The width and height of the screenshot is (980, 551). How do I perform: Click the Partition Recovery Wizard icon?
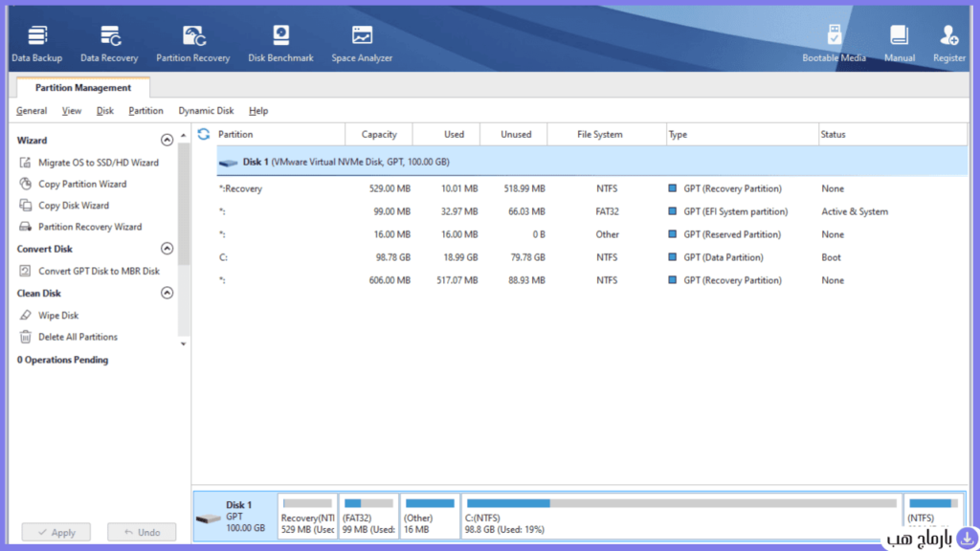[x=25, y=227]
